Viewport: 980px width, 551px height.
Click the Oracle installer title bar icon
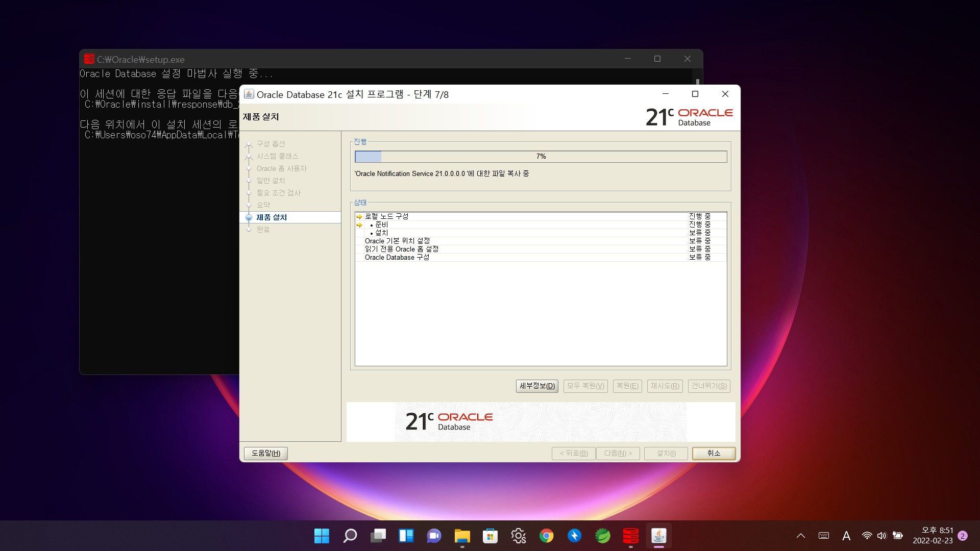tap(249, 94)
